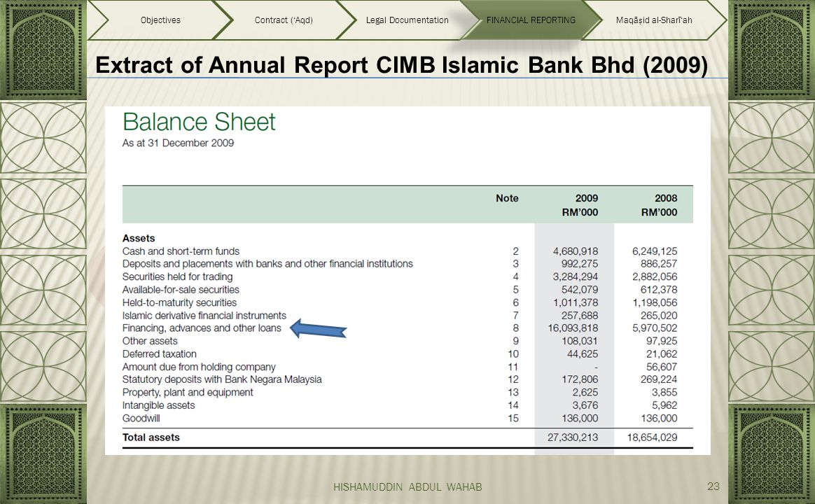Click the slide title about CIMB Islamic Bank
Viewport: 815px width, 504px height.
point(401,66)
